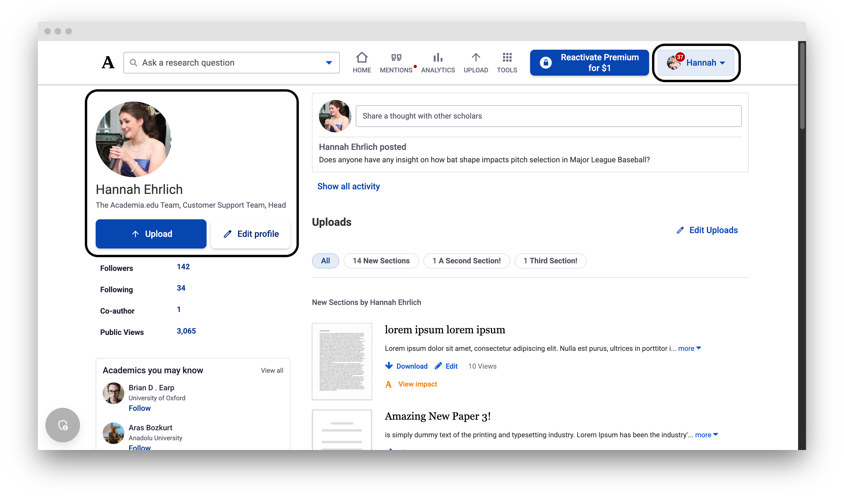Click the orange A icon beside View impact
The width and height of the screenshot is (844, 504).
[388, 384]
